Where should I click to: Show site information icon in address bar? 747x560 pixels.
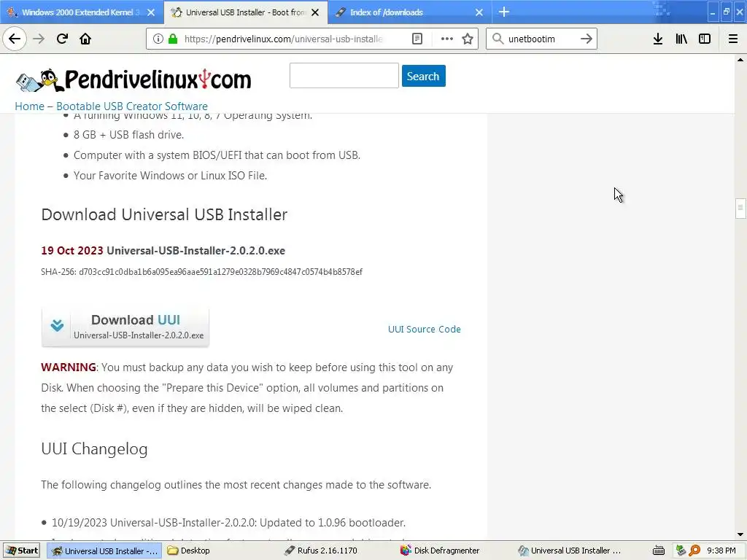click(158, 39)
